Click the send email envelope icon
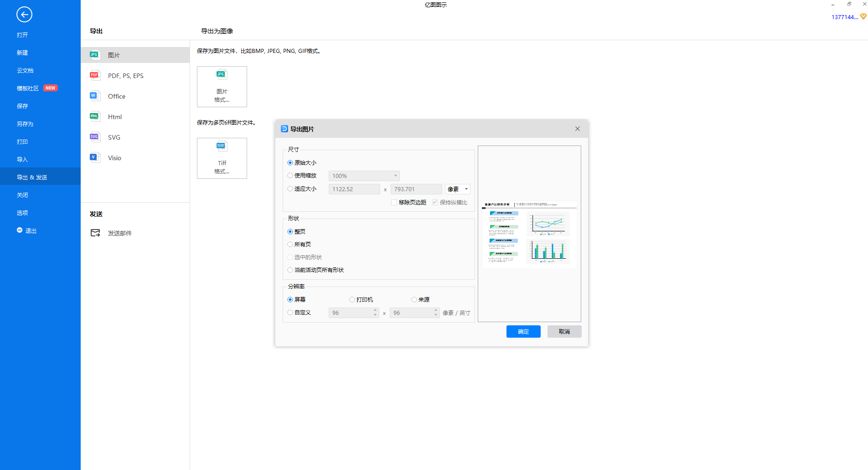This screenshot has height=470, width=868. (95, 233)
